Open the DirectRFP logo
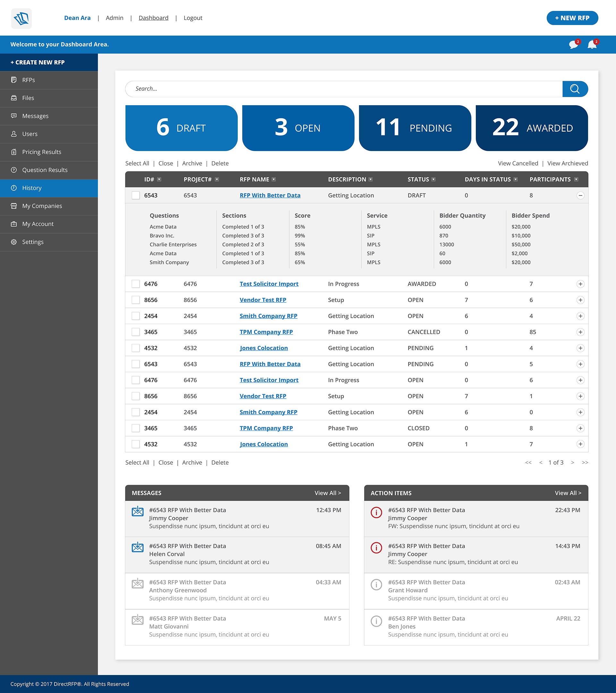This screenshot has width=616, height=693. point(21,18)
